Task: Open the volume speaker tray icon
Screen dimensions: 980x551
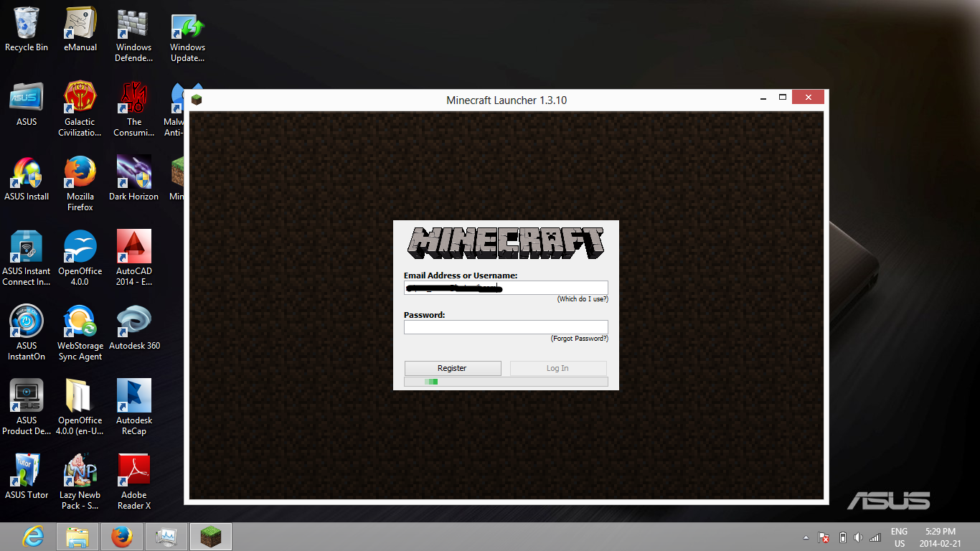Action: tap(859, 537)
